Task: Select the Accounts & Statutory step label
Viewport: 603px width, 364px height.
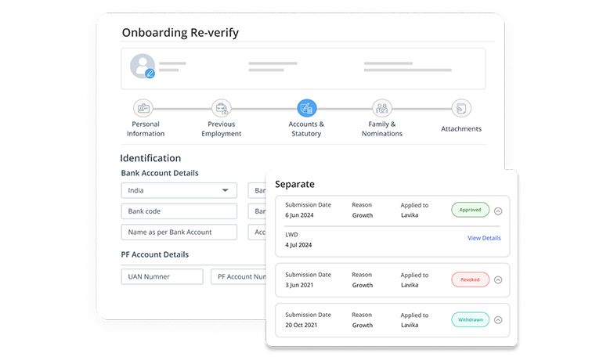Action: point(306,128)
